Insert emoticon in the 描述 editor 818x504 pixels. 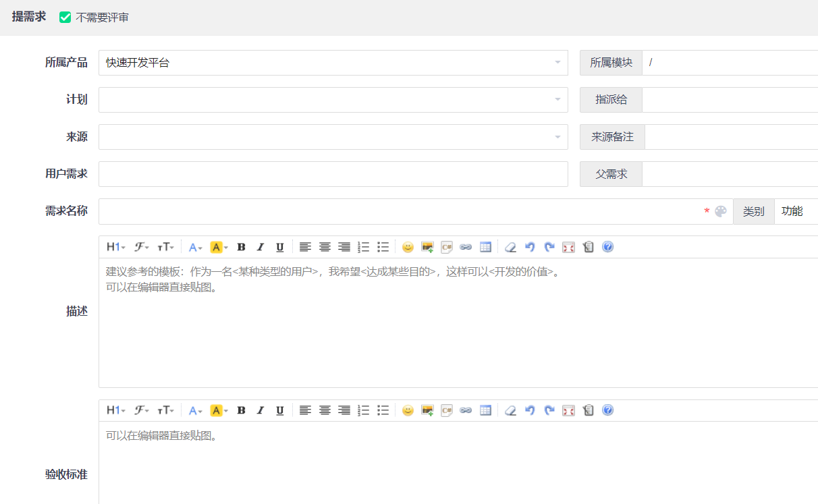pos(408,247)
